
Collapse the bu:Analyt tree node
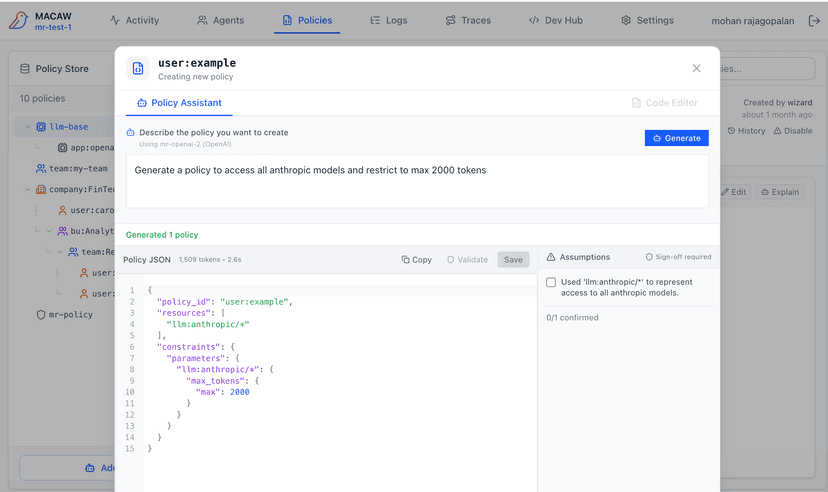49,231
